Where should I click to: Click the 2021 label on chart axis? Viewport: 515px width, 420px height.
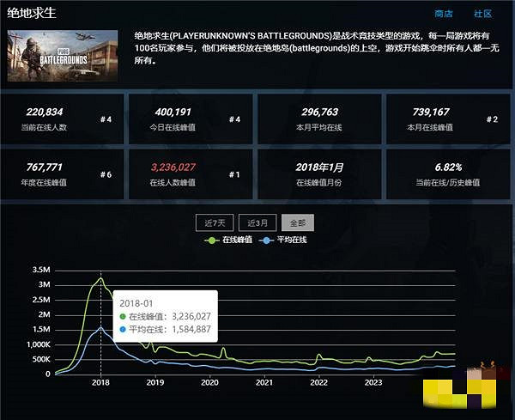[264, 383]
